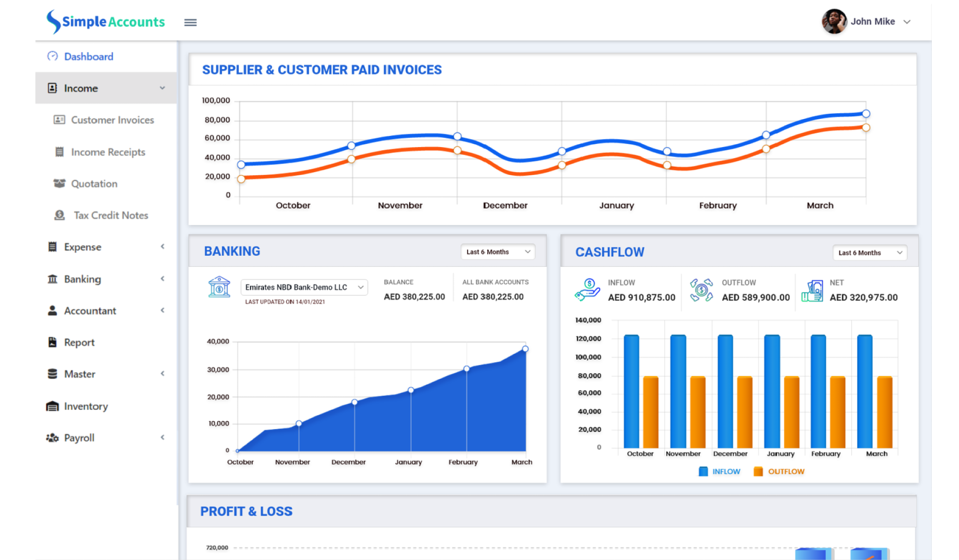Open the Banking bank icon in sidebar
959x560 pixels.
pos(52,278)
